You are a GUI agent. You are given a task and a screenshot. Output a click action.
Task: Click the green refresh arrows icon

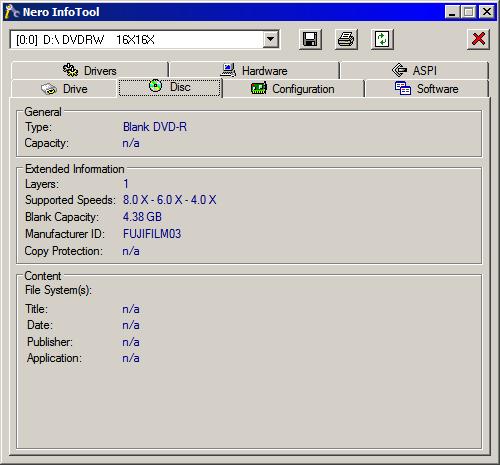(382, 40)
